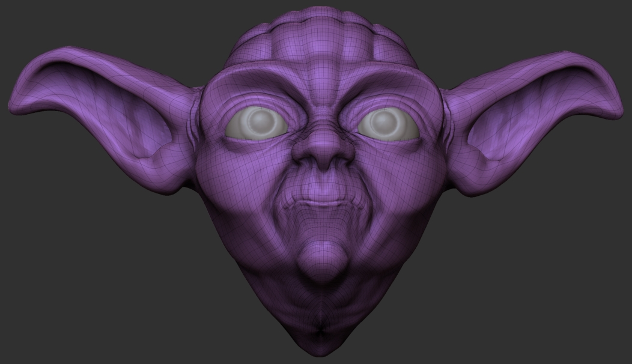632x364 pixels.
Task: Select the left gray eyeball subtool
Action: pos(257,123)
